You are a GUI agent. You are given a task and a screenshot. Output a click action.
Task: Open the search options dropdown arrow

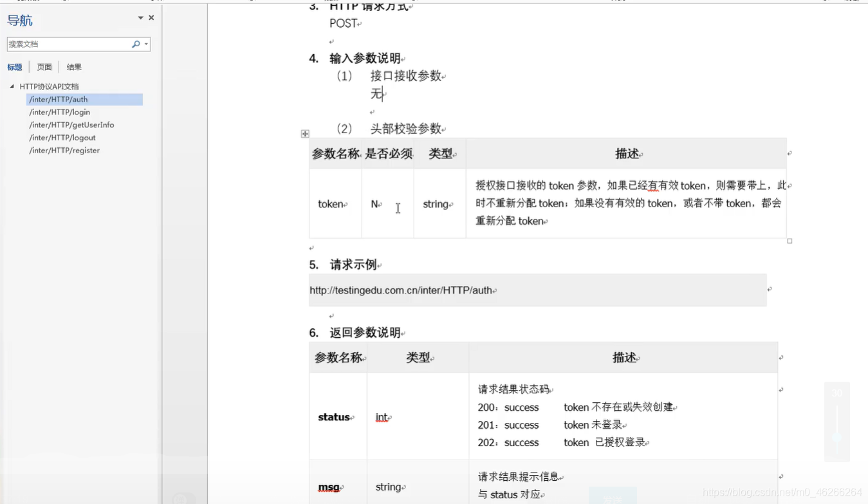[x=147, y=44]
